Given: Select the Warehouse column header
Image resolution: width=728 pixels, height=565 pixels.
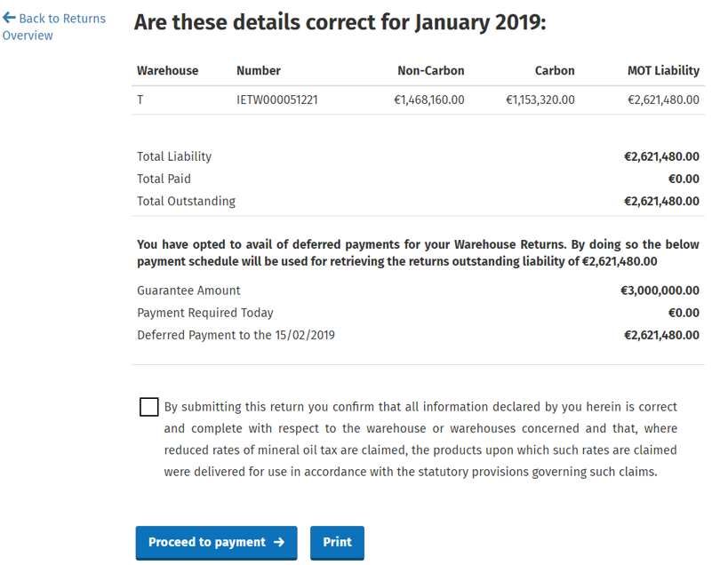Looking at the screenshot, I should (167, 70).
